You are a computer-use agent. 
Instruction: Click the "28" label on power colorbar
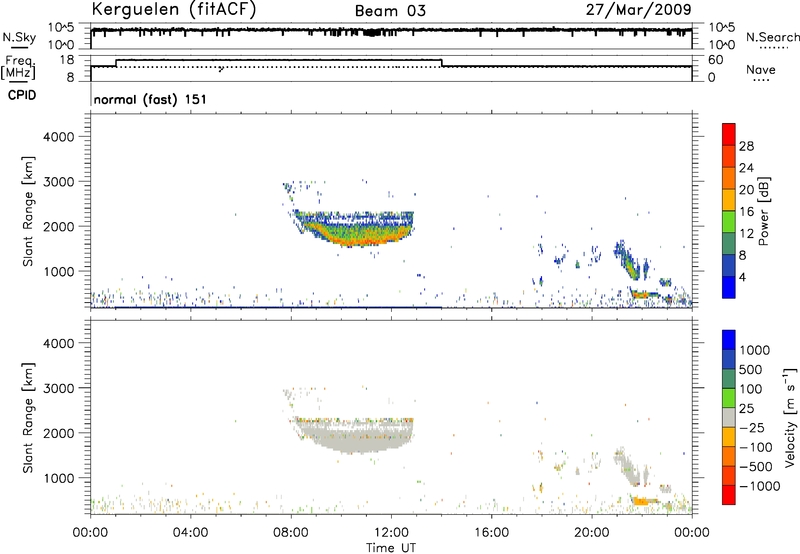[746, 146]
